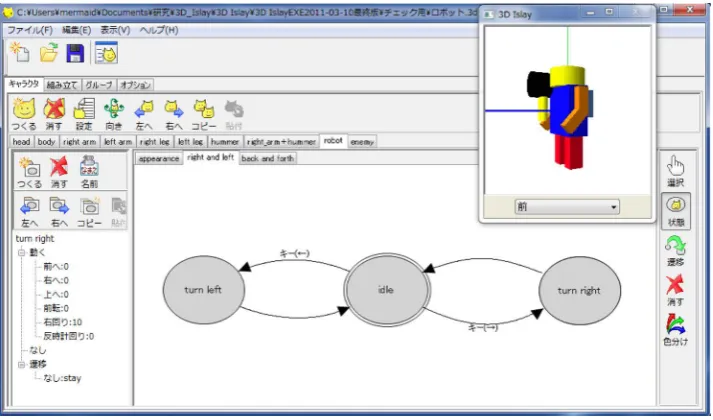
Task: Click the turn right state node
Action: (x=579, y=290)
